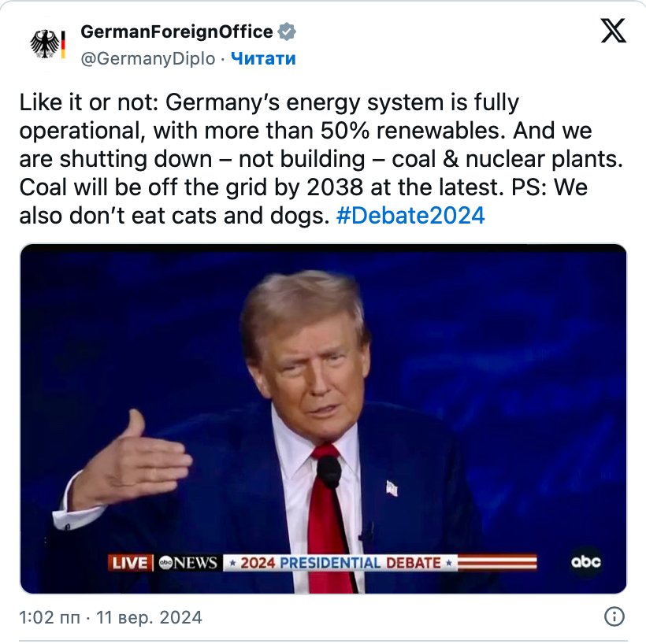Click the red LIVE badge on the video
This screenshot has width=646, height=644.
click(131, 563)
